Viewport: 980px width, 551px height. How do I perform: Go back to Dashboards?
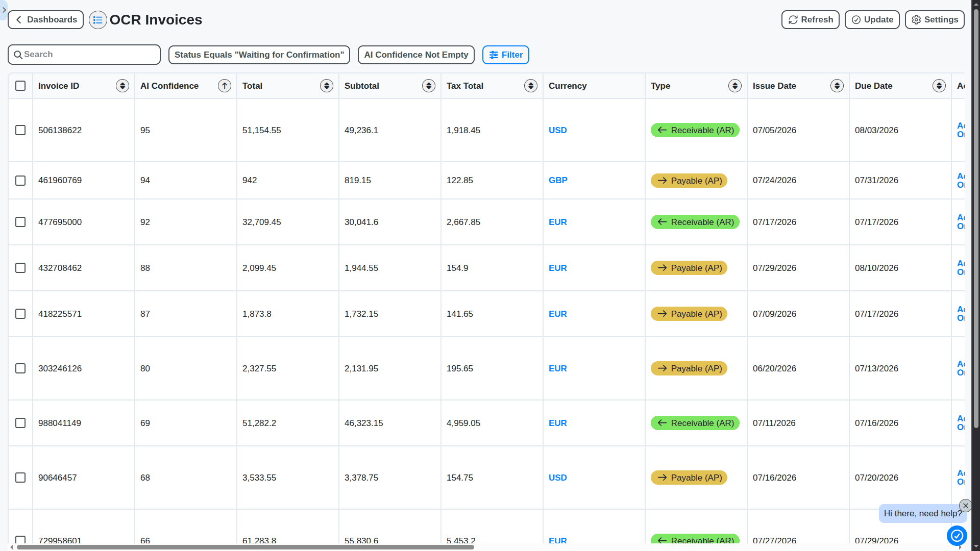[x=45, y=20]
